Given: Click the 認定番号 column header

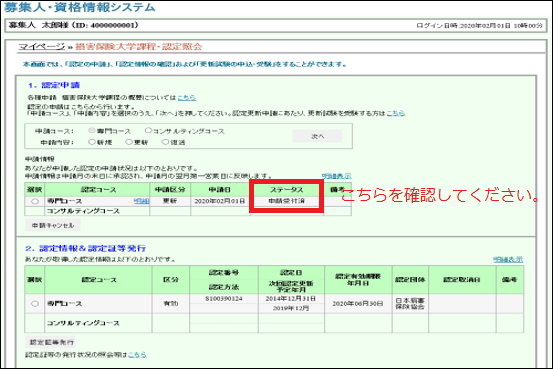Looking at the screenshot, I should 224,273.
